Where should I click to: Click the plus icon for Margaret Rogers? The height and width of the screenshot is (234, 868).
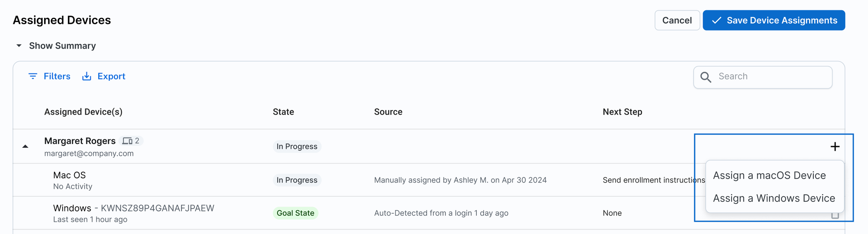pos(835,147)
